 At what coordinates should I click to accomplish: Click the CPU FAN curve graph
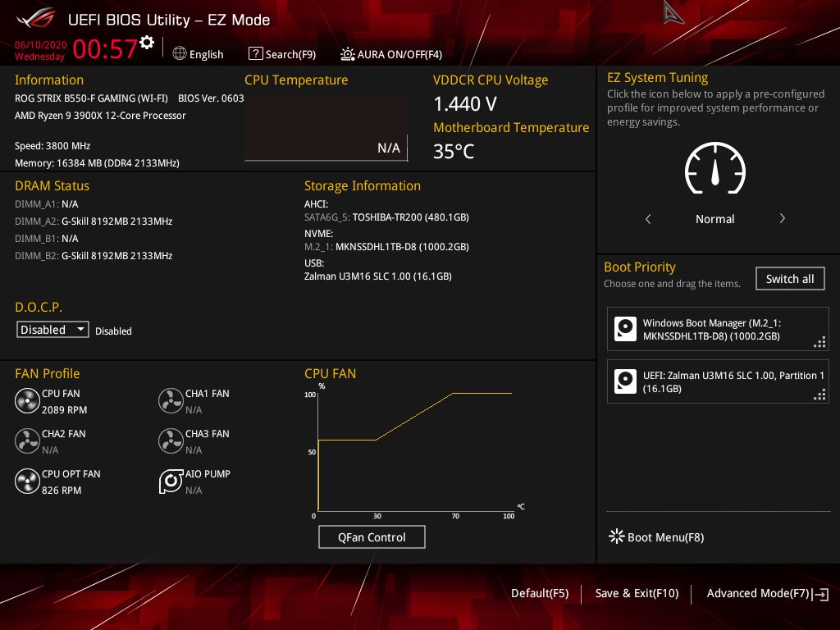coord(415,451)
